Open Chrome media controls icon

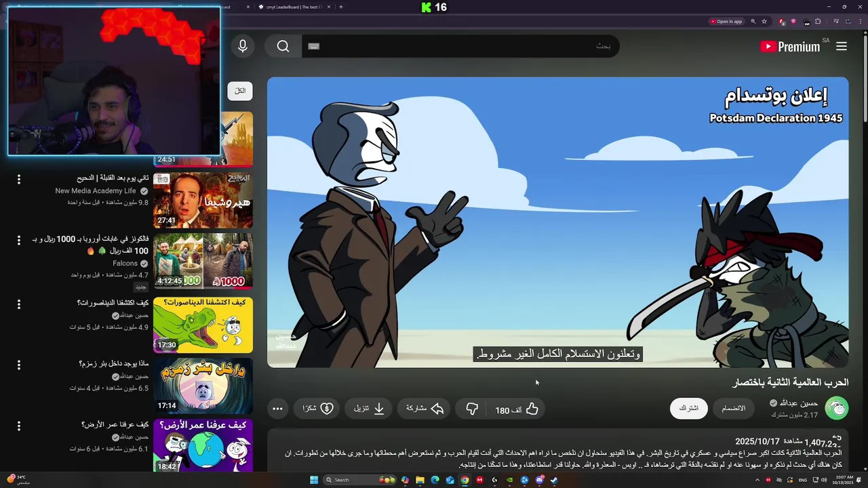point(836,22)
